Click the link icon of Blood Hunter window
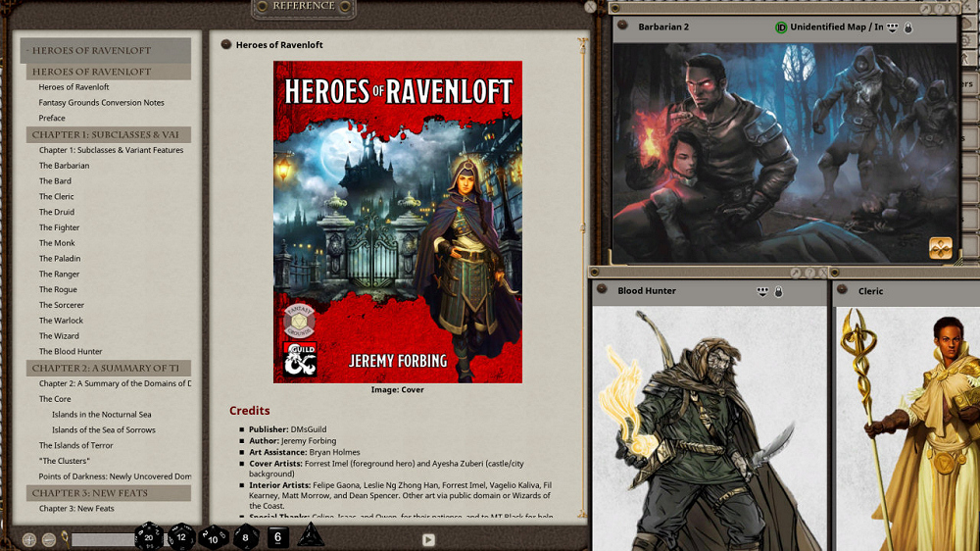Viewport: 980px width, 551px height. 602,289
